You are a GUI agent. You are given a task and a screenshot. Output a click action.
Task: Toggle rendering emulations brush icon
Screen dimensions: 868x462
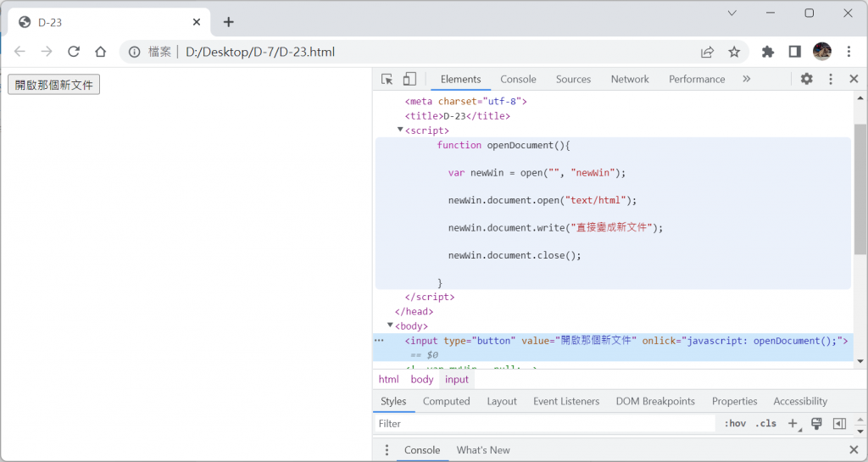pyautogui.click(x=816, y=424)
